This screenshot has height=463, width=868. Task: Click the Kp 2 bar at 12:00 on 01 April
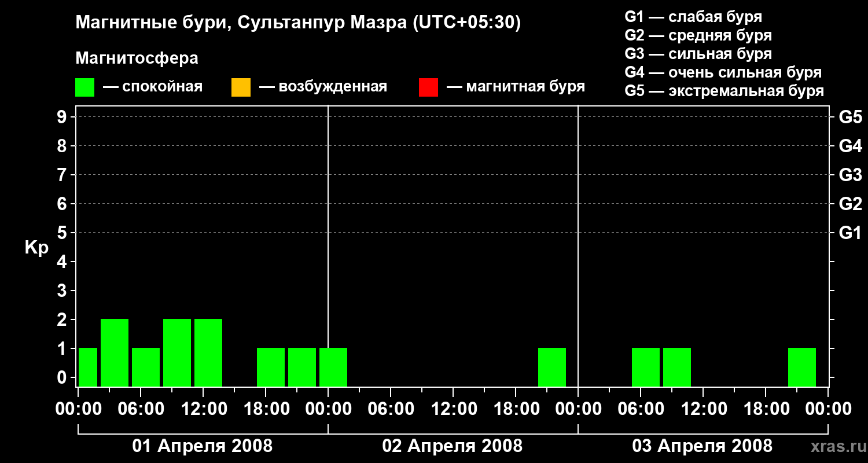(x=208, y=352)
